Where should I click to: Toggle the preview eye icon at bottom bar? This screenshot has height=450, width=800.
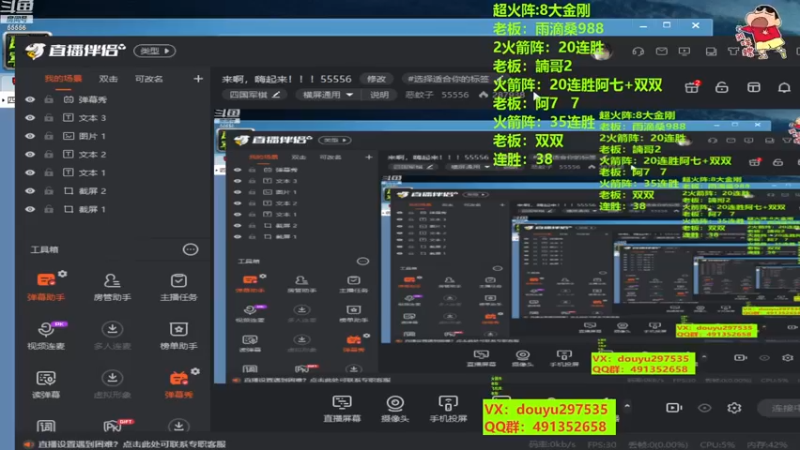[705, 408]
